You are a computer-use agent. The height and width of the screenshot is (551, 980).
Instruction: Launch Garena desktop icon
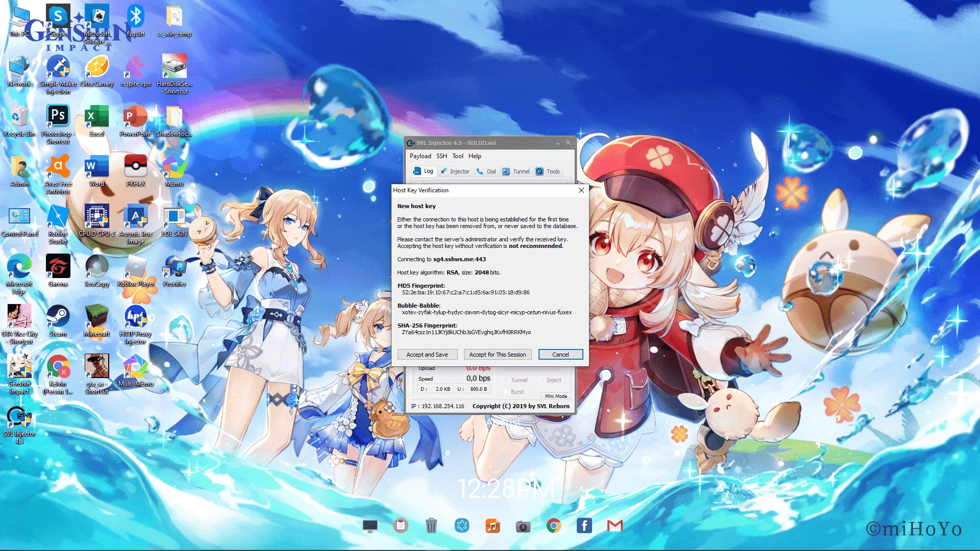(58, 271)
